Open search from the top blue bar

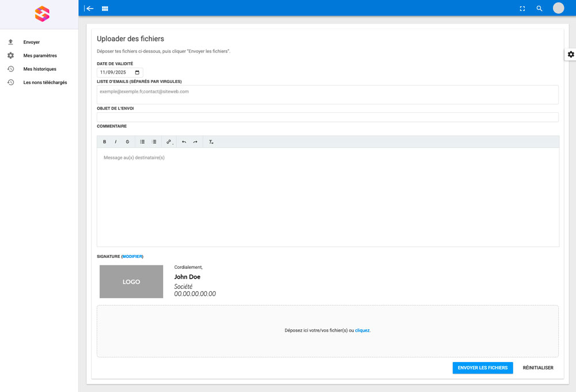click(539, 8)
